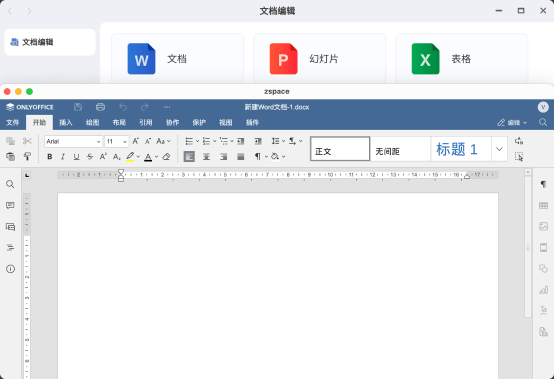
Task: Switch to the 绘图 tab
Action: tap(93, 123)
